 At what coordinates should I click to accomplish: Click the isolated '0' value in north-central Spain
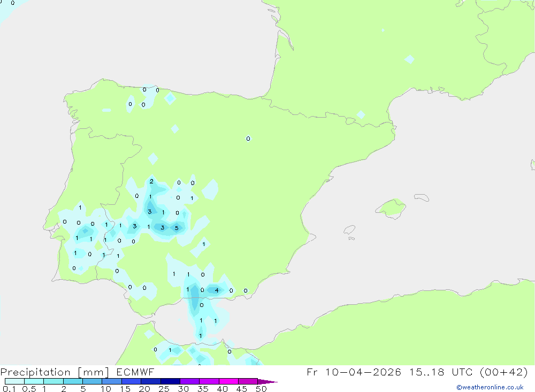(x=248, y=139)
